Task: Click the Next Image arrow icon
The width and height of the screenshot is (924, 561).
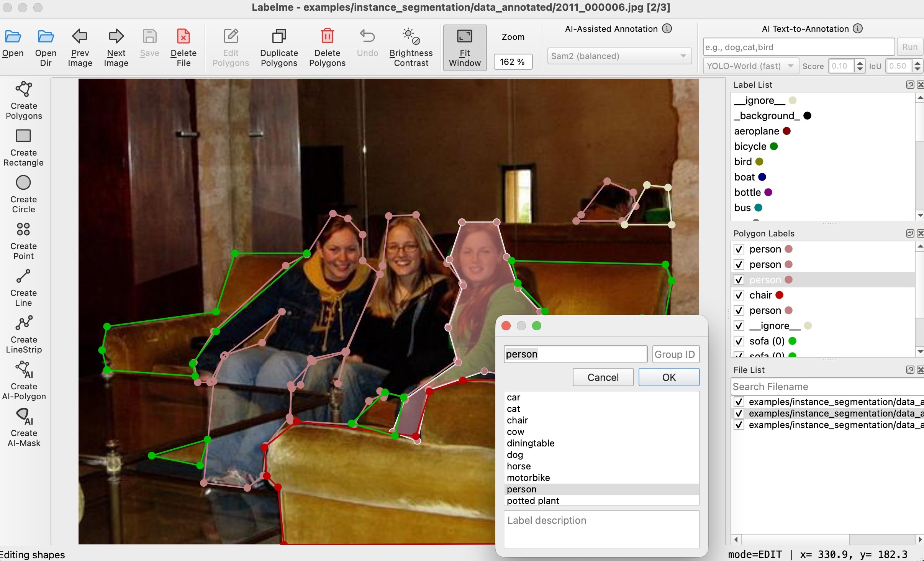Action: click(116, 36)
